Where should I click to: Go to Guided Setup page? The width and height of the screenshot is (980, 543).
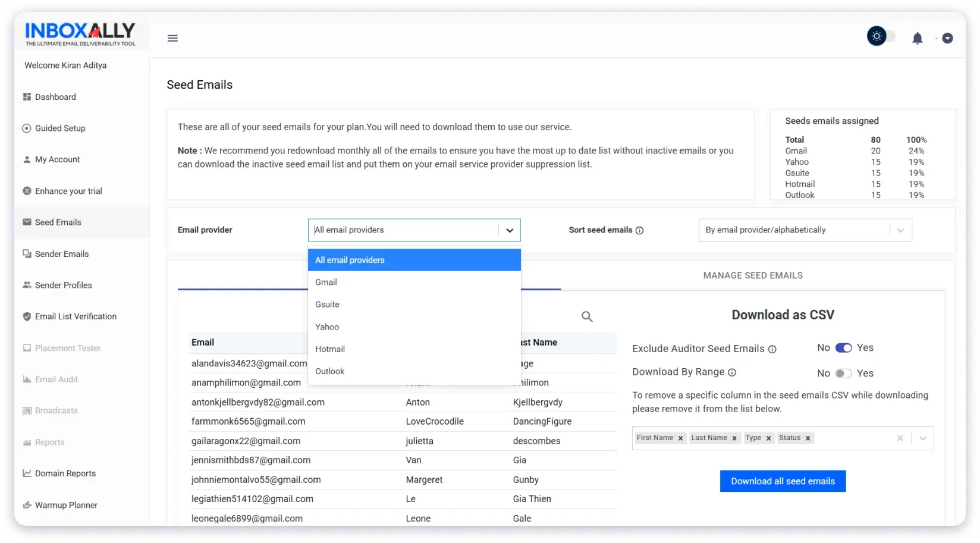click(x=60, y=128)
